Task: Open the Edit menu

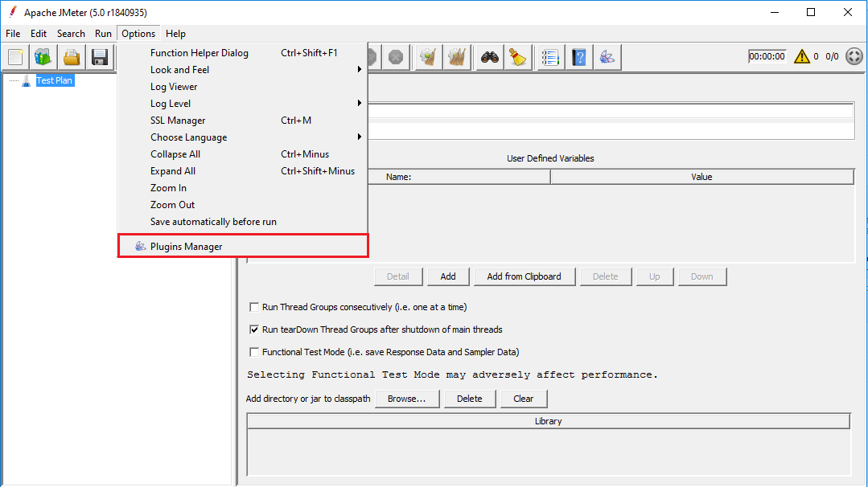Action: 38,34
